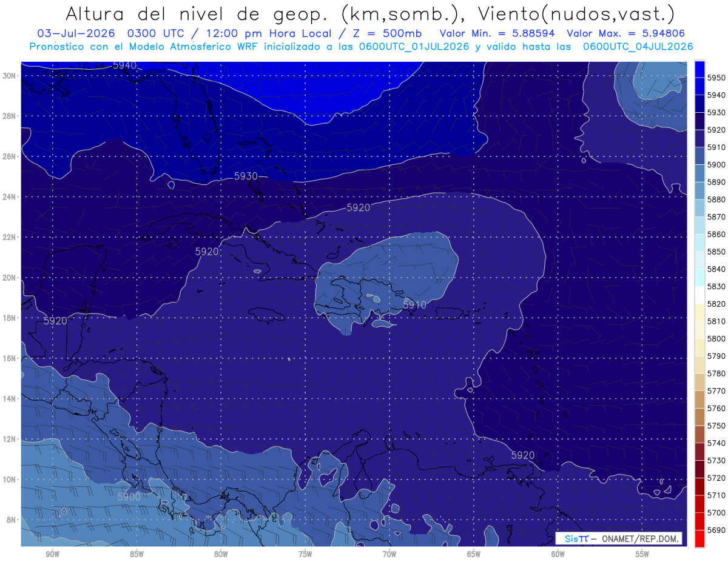
Task: Click the 60W longitude axis label
Action: (x=558, y=554)
